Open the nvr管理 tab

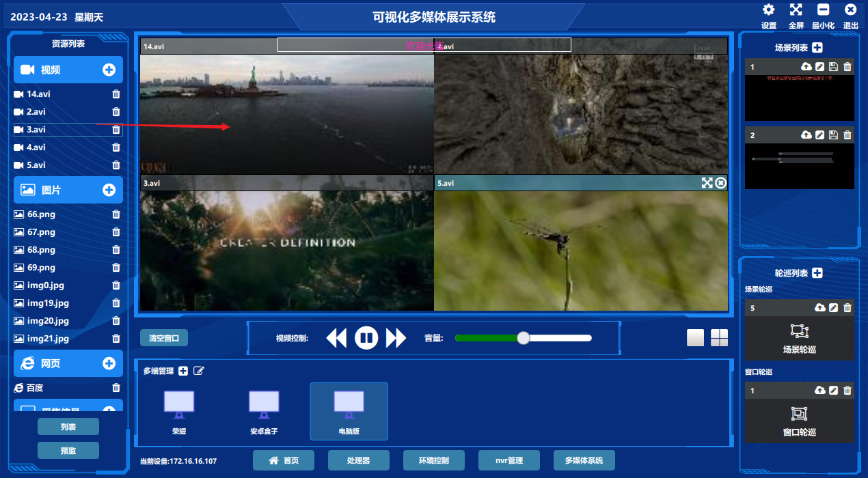(x=509, y=460)
